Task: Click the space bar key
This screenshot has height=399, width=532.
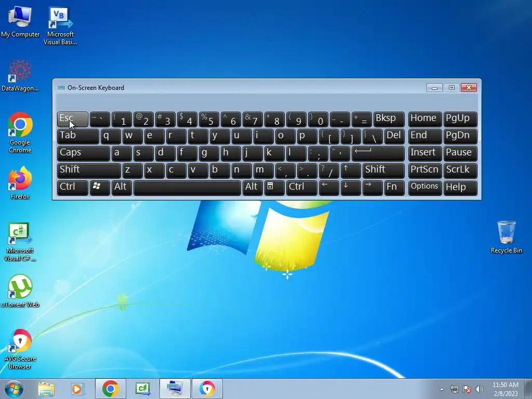Action: click(x=187, y=188)
